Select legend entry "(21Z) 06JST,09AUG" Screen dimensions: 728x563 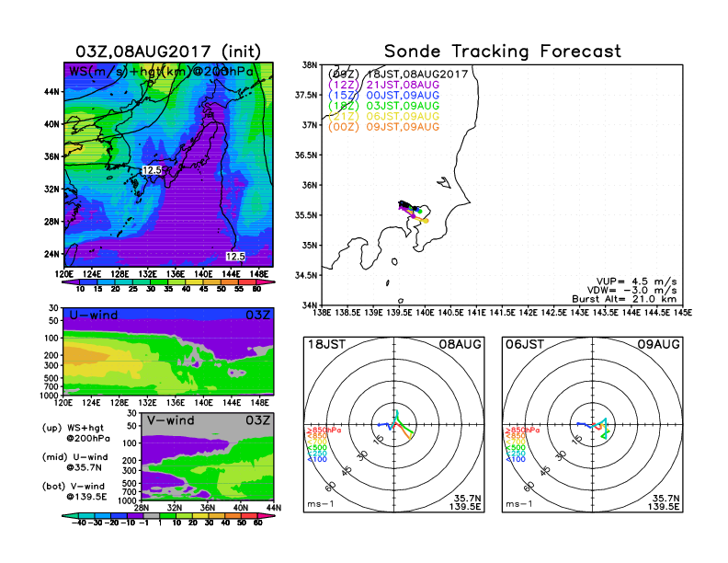(x=383, y=117)
